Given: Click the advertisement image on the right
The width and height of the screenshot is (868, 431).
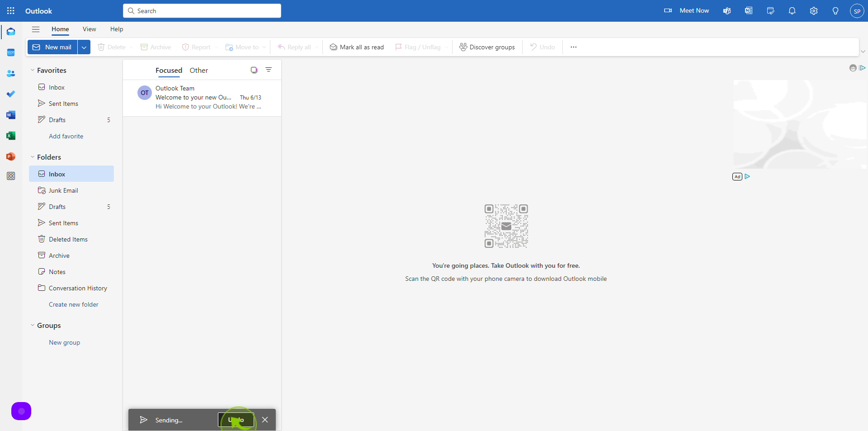Looking at the screenshot, I should 800,124.
